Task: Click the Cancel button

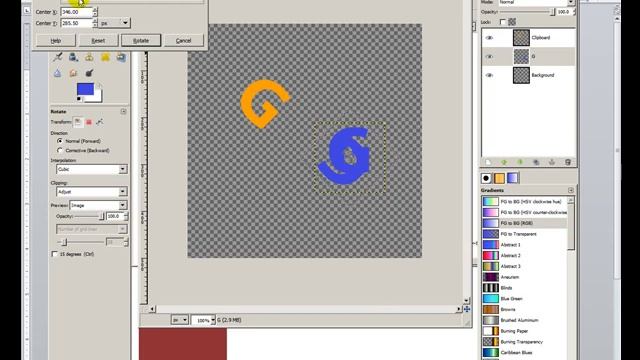Action: (184, 40)
